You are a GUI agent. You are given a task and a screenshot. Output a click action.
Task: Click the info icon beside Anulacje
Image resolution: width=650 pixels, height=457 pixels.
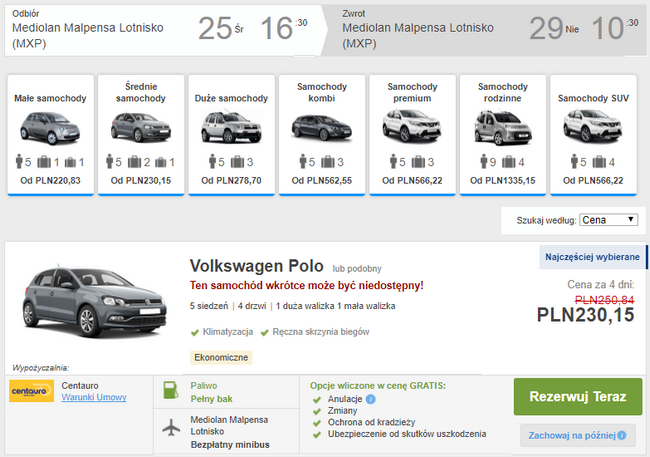[371, 399]
